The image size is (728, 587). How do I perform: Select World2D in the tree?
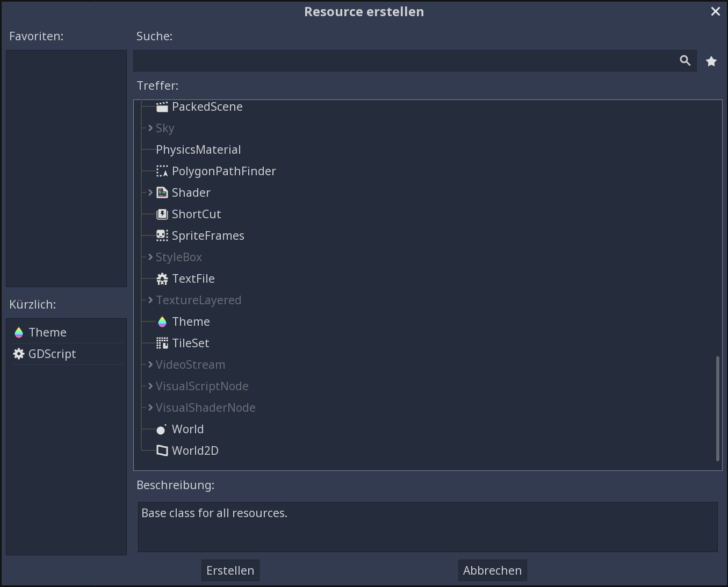pos(195,450)
